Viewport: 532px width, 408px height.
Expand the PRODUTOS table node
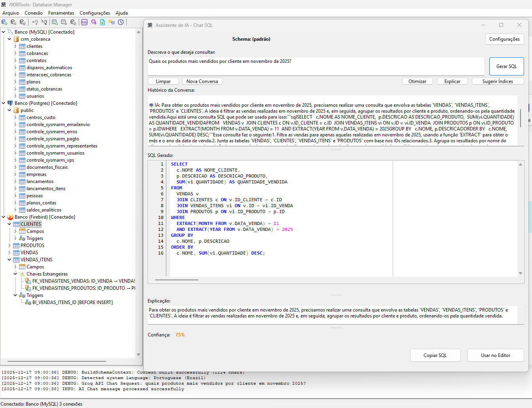pyautogui.click(x=9, y=246)
